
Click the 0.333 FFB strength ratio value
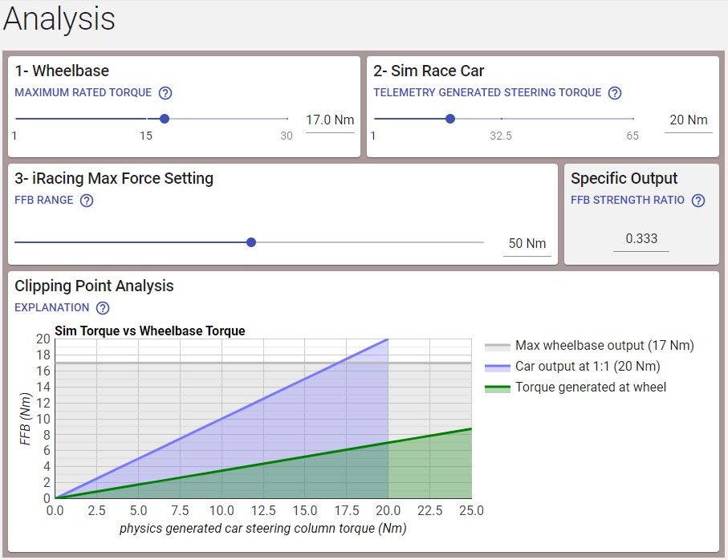click(x=641, y=239)
